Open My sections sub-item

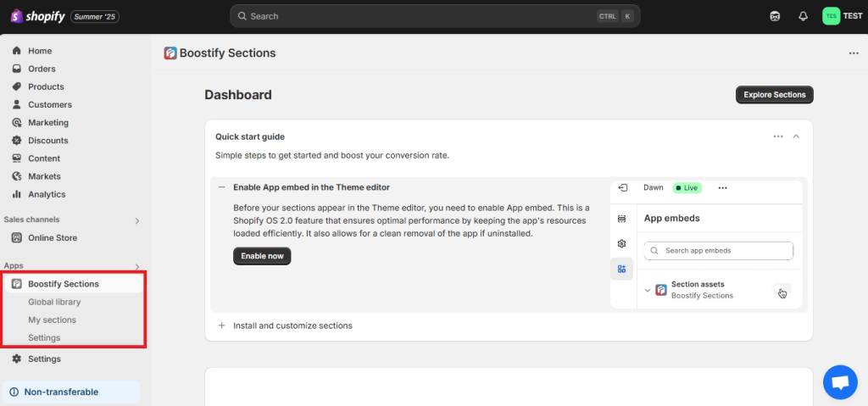tap(52, 320)
